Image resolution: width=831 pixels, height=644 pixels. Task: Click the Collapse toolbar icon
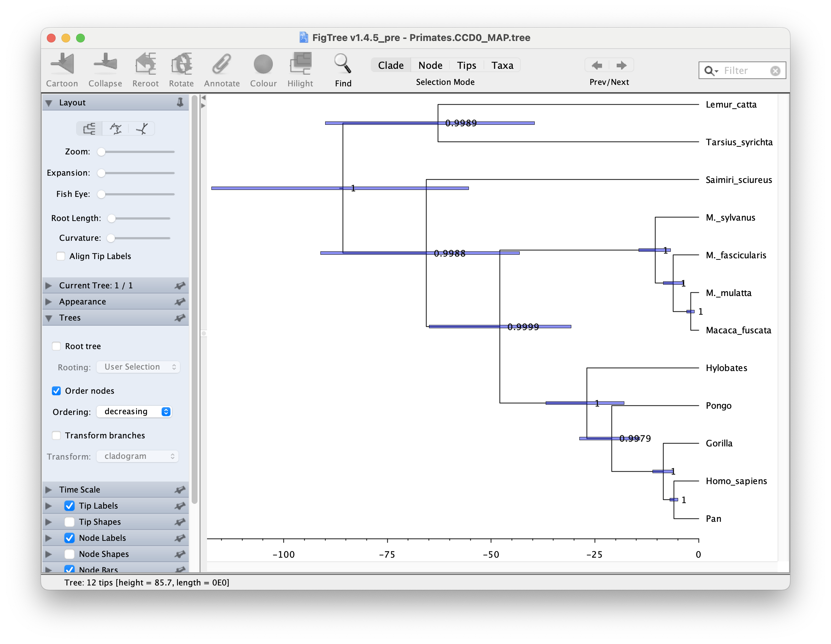pos(105,64)
